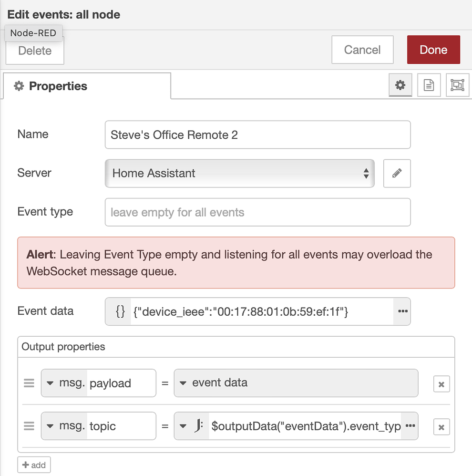This screenshot has height=476, width=472.
Task: Click the Node-RED label at top left
Action: (x=33, y=33)
